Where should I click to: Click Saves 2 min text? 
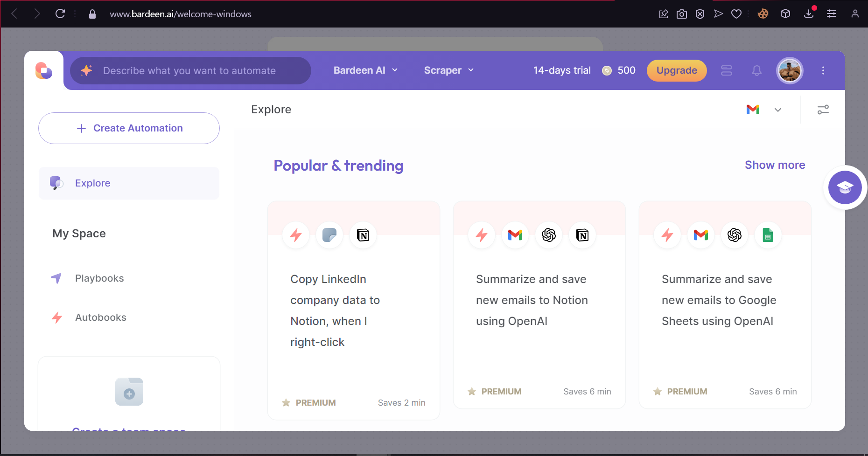coord(401,403)
